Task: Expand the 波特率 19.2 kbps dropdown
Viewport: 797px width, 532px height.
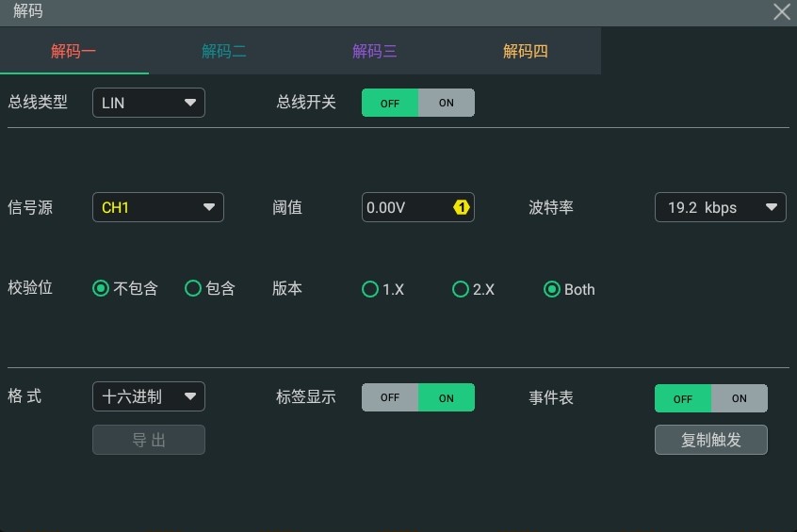Action: pyautogui.click(x=721, y=207)
